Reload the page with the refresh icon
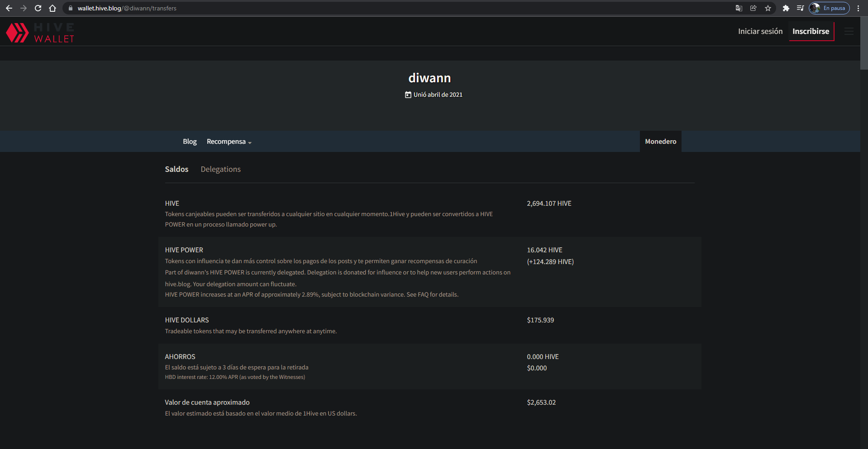This screenshot has width=868, height=449. (38, 8)
